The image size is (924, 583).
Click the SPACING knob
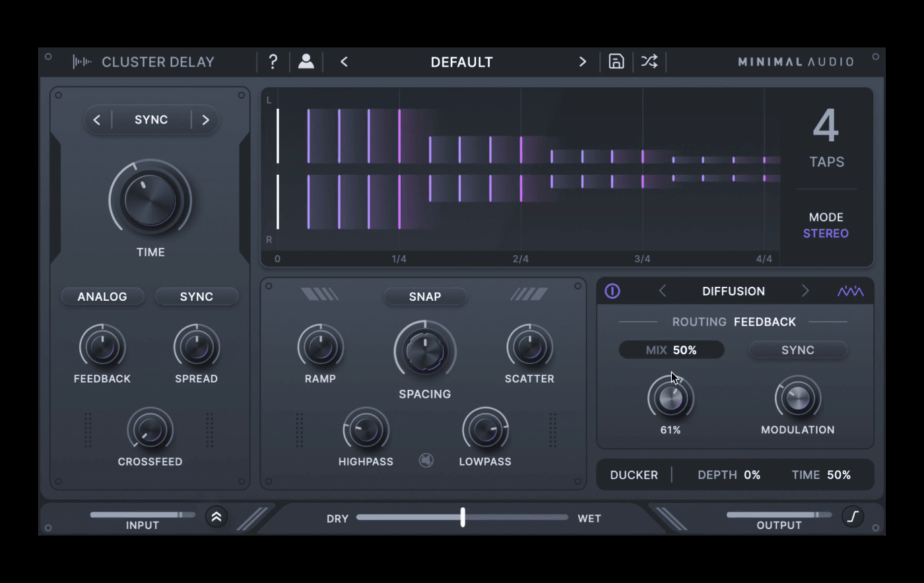click(425, 351)
